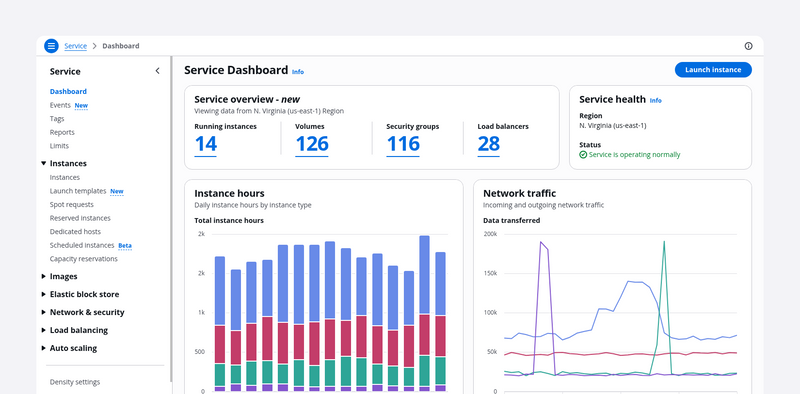Open Scheduled instances in sidebar

[82, 245]
